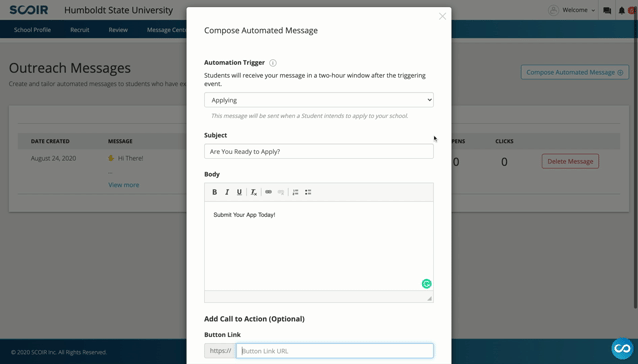Click the Automation Trigger info icon

coord(273,63)
